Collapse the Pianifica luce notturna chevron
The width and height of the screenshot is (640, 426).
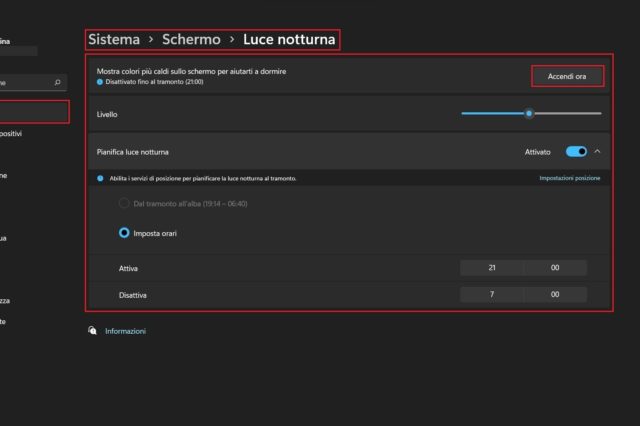pos(598,151)
